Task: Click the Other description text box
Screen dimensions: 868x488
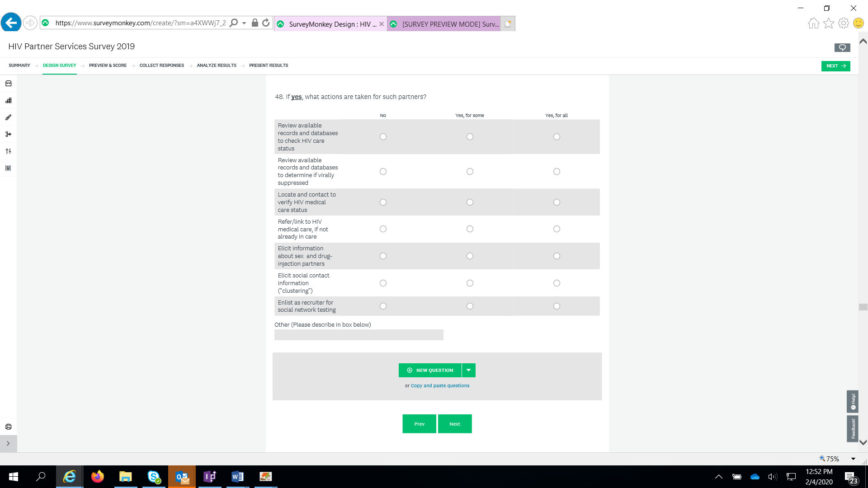Action: 359,335
